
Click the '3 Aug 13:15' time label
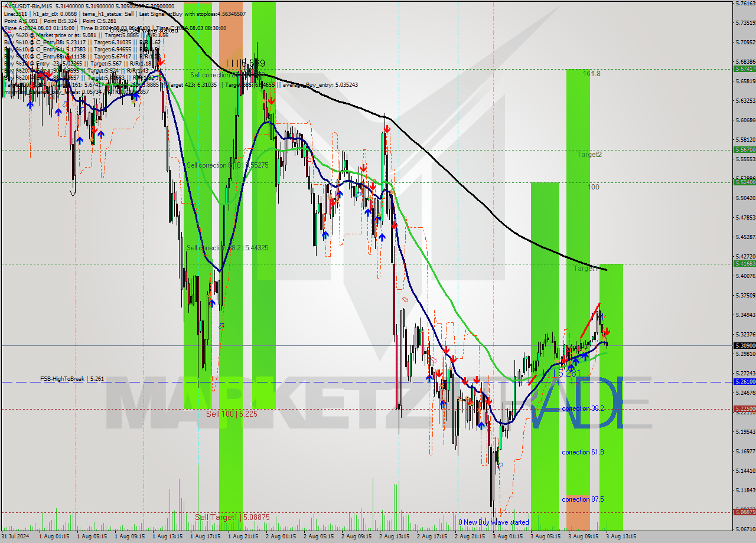[621, 537]
